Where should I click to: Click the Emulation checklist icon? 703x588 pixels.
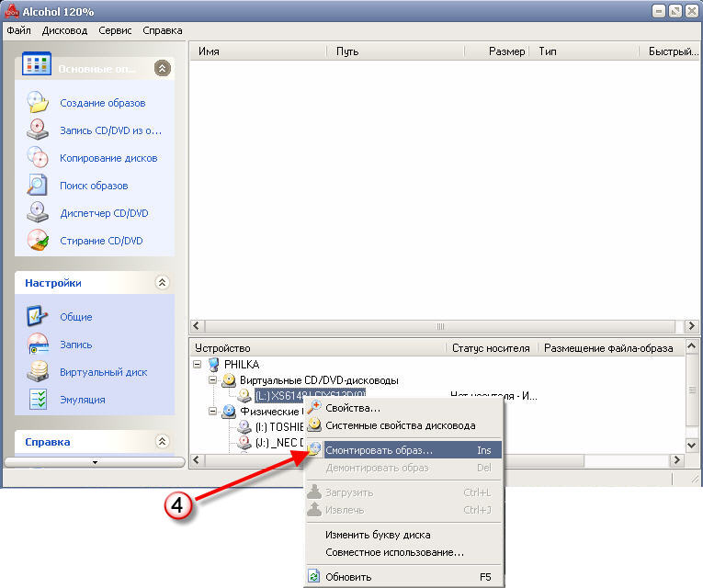(x=38, y=400)
